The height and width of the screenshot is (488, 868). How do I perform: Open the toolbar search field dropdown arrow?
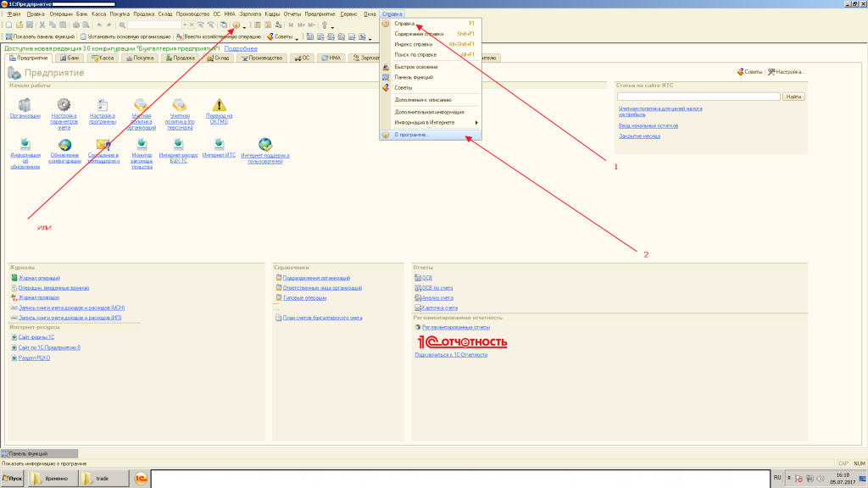point(185,25)
